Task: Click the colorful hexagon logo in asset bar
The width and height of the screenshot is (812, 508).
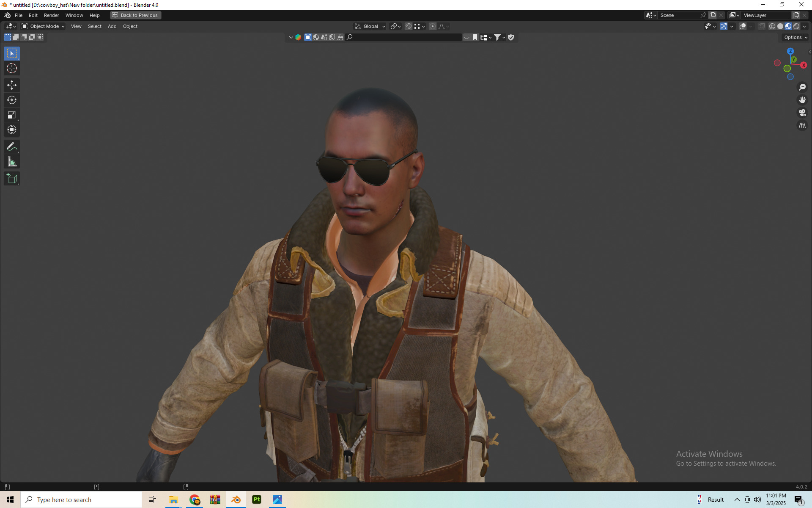Action: click(298, 37)
